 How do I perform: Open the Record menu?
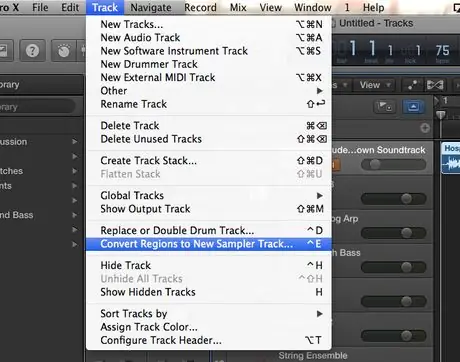click(x=200, y=7)
